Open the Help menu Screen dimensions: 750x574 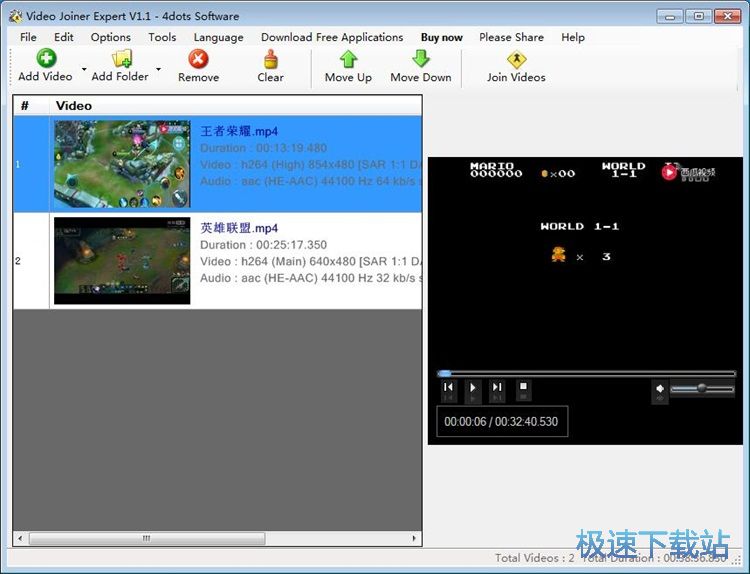pos(573,37)
